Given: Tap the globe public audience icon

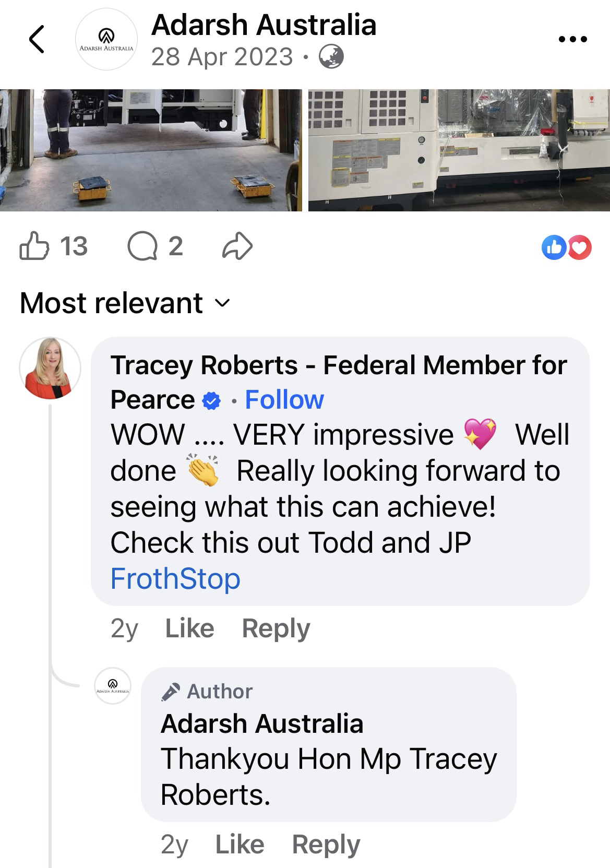Looking at the screenshot, I should click(x=331, y=57).
